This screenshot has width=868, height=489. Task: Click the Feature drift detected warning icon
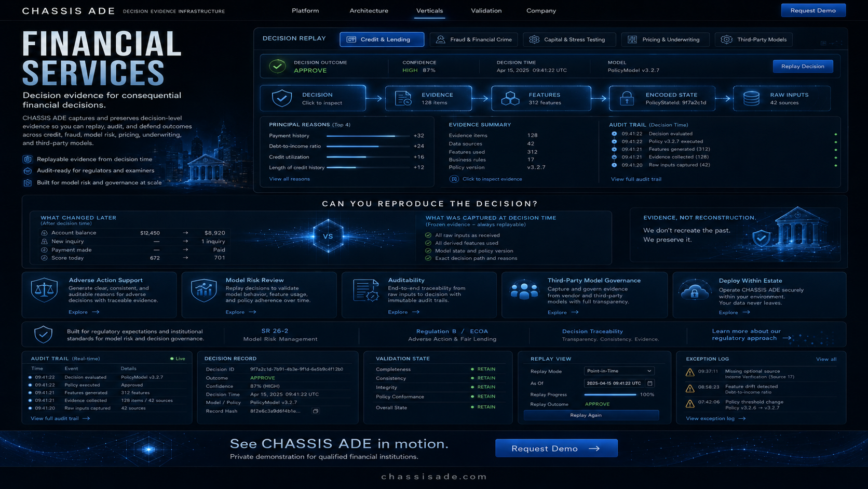coord(690,388)
